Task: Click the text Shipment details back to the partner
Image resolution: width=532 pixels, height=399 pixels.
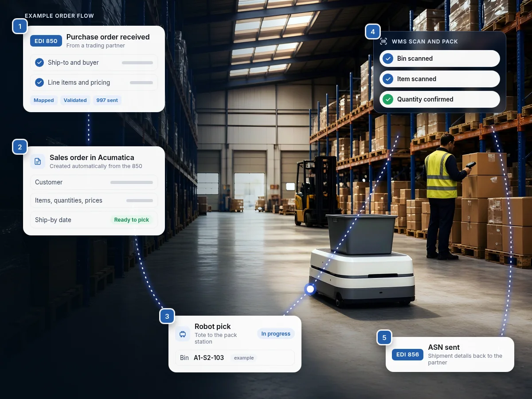Action: coord(465,359)
